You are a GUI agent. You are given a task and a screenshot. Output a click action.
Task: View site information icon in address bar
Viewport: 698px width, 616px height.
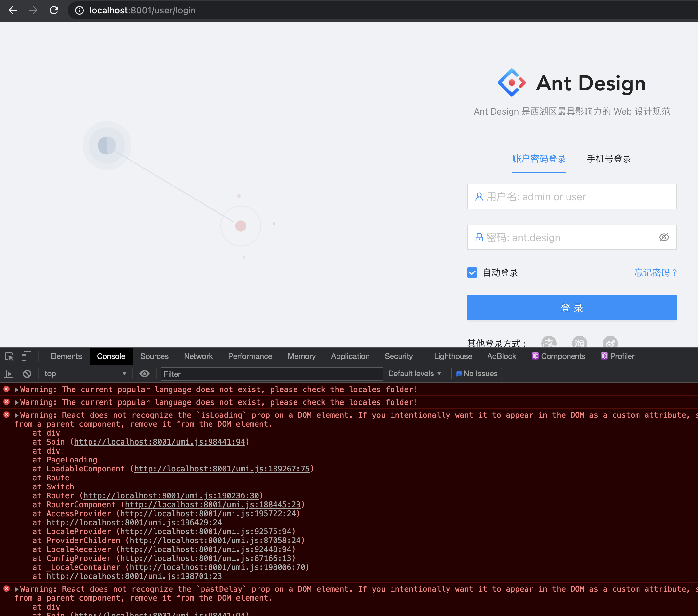click(x=79, y=11)
